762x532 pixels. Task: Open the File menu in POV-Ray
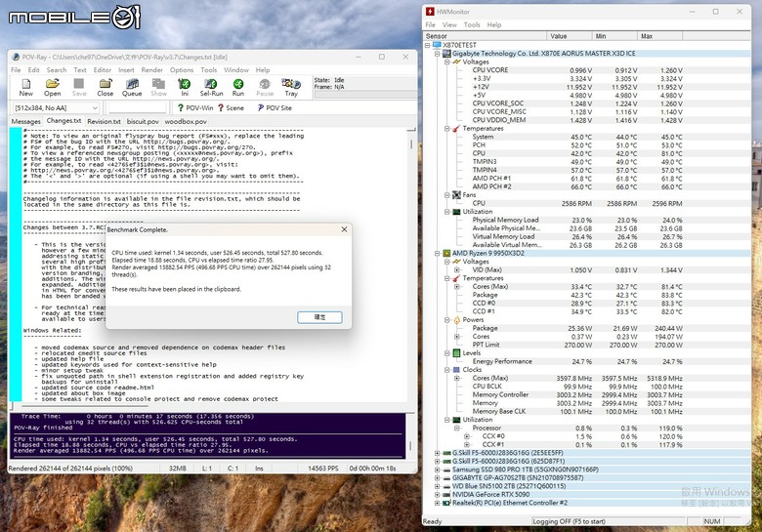(x=16, y=70)
